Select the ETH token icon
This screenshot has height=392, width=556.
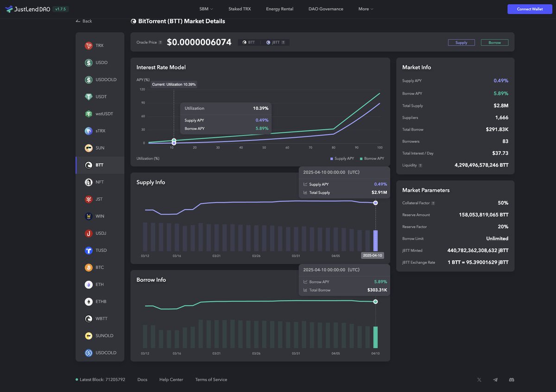click(x=88, y=285)
